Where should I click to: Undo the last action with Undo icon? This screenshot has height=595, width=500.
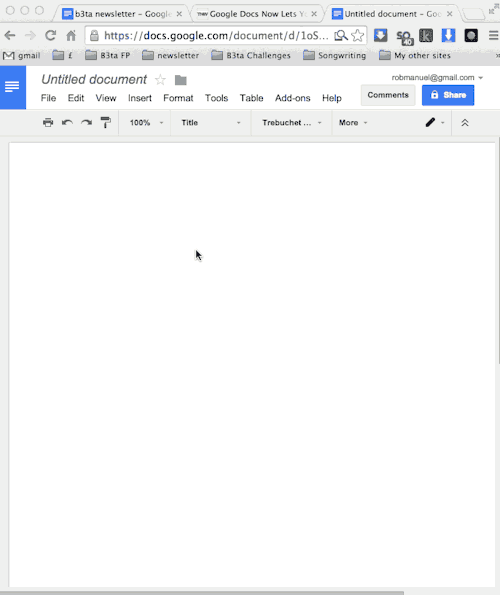67,123
